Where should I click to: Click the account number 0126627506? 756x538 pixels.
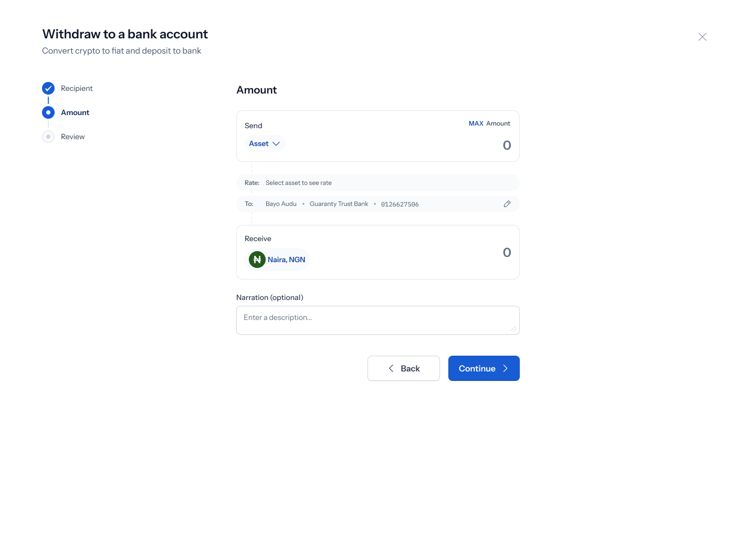point(400,204)
